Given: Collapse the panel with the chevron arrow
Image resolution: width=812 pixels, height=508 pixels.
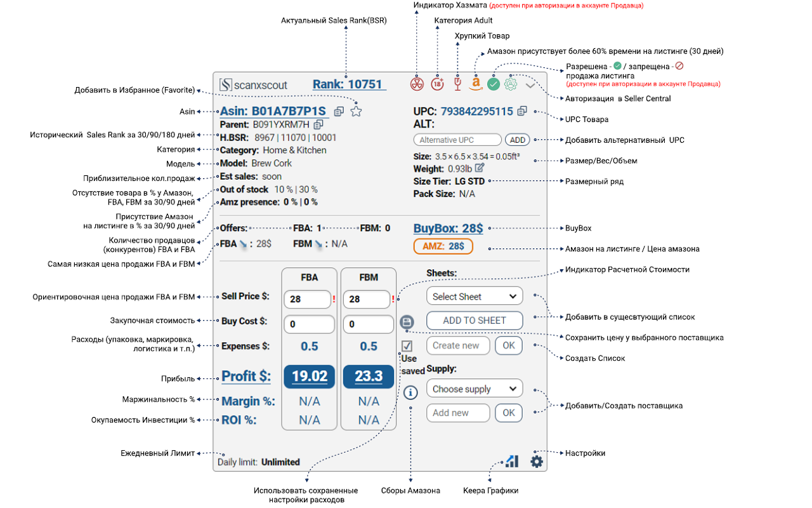Looking at the screenshot, I should pos(530,85).
